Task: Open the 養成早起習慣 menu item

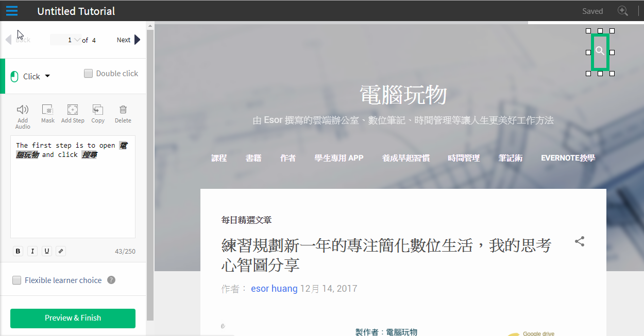Action: (x=406, y=158)
